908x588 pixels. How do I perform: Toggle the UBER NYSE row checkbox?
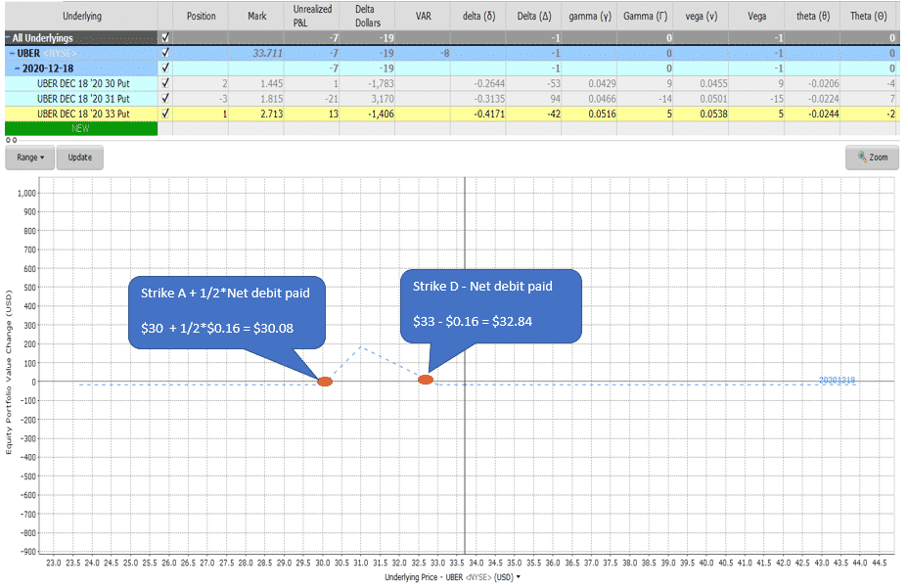pos(165,53)
